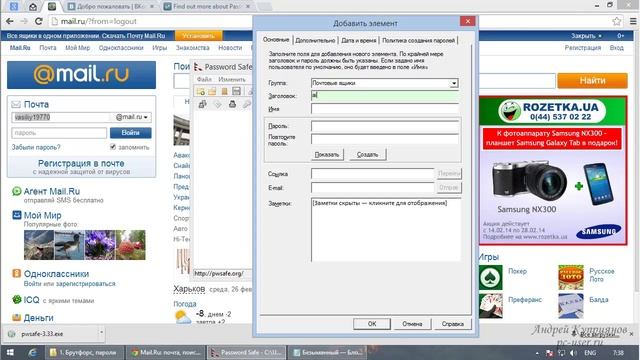
Task: Toggle the запомнить checkbox
Action: 113,147
